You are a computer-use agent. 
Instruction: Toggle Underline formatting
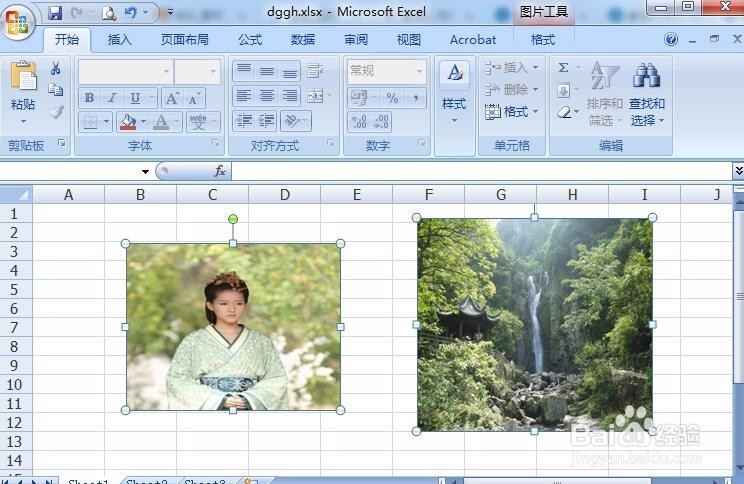point(135,98)
